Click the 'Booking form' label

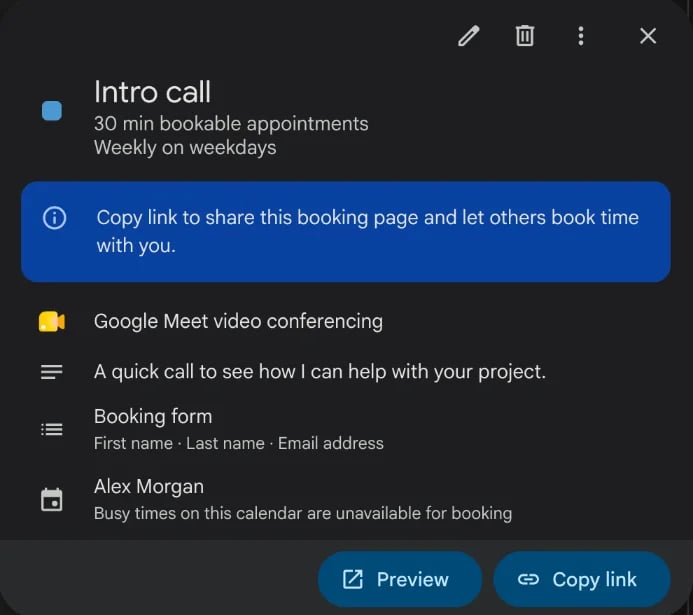pyautogui.click(x=153, y=416)
